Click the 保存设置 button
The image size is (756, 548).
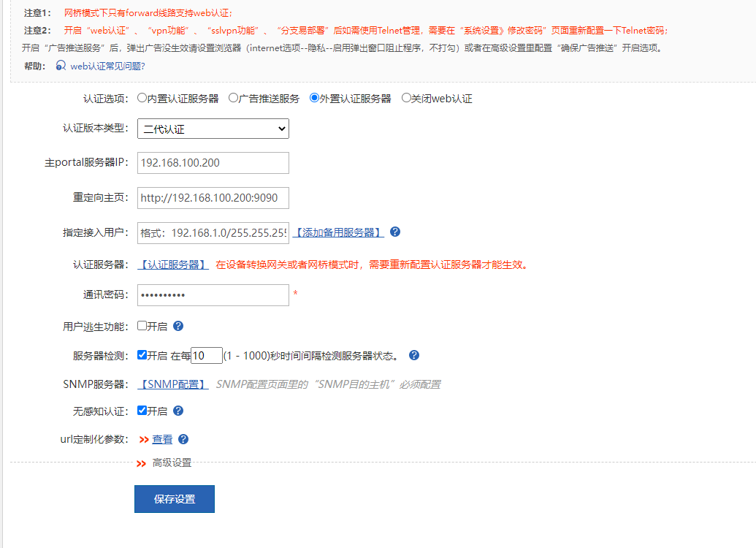tap(175, 499)
